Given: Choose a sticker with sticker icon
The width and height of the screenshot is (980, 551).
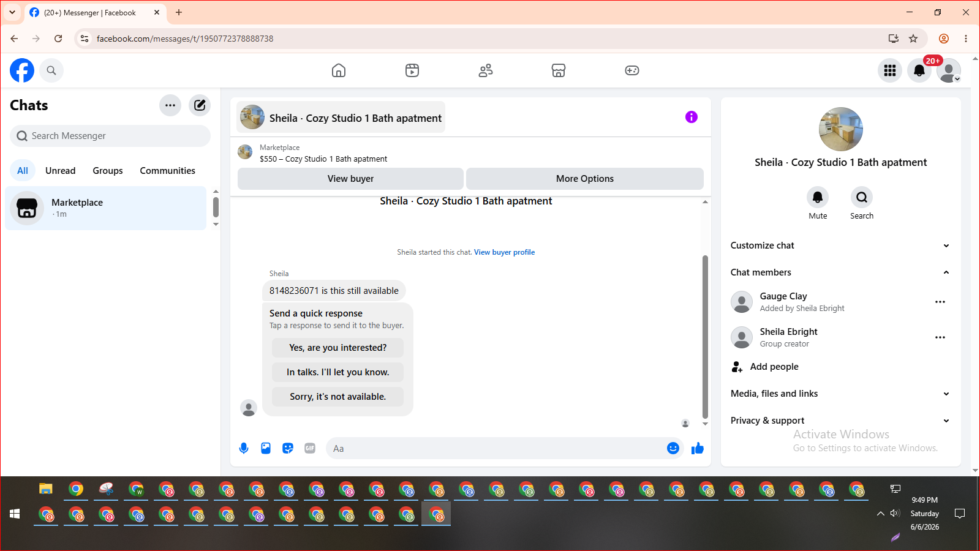Looking at the screenshot, I should [288, 448].
